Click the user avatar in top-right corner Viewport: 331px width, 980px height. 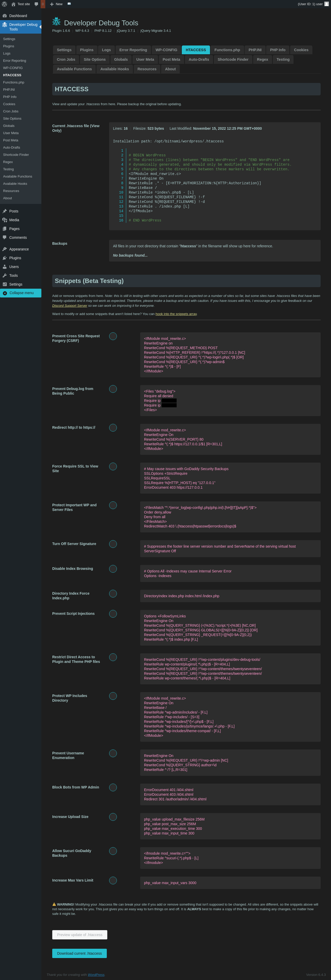click(326, 4)
